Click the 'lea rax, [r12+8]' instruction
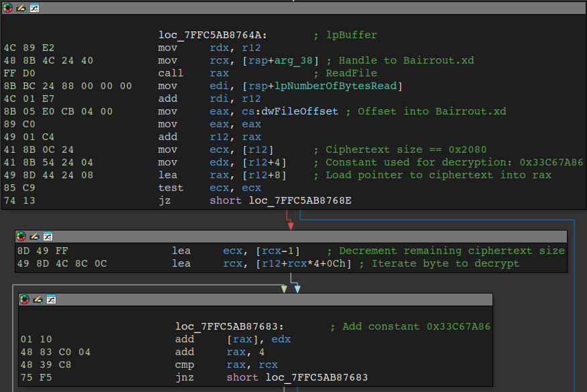Image resolution: width=587 pixels, height=392 pixels. point(222,175)
